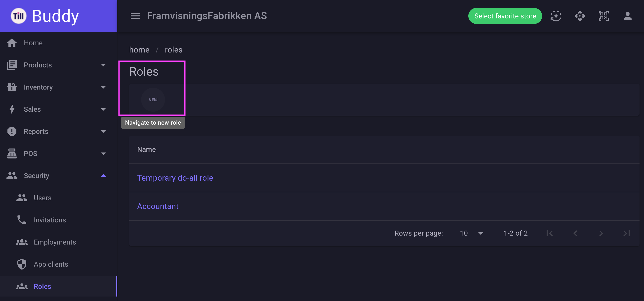Open the Sales sidebar menu
This screenshot has height=301, width=644.
[x=32, y=109]
